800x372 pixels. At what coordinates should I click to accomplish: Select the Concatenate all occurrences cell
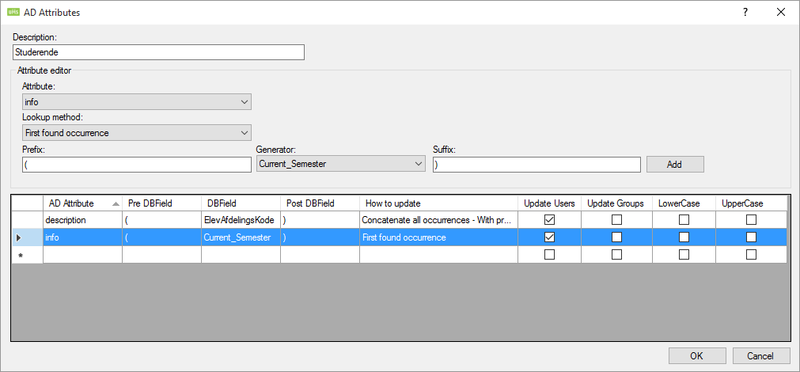tap(439, 220)
